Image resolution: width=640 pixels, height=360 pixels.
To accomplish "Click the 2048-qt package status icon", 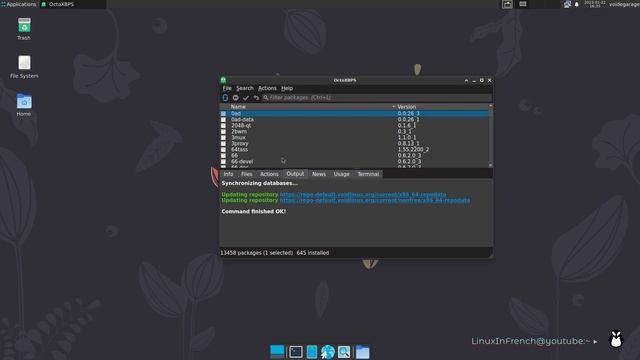I will click(x=223, y=125).
